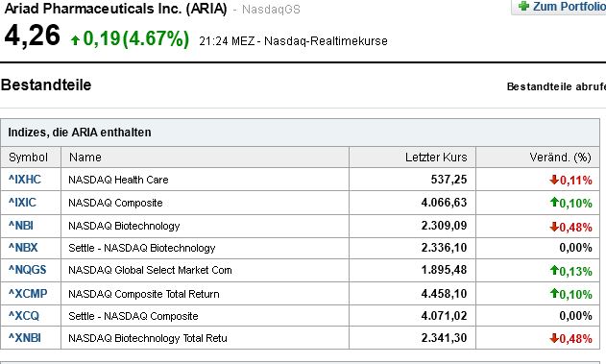Viewport: 606px width, 364px height.
Task: Add stock via Zum Portfolio button
Action: (559, 7)
